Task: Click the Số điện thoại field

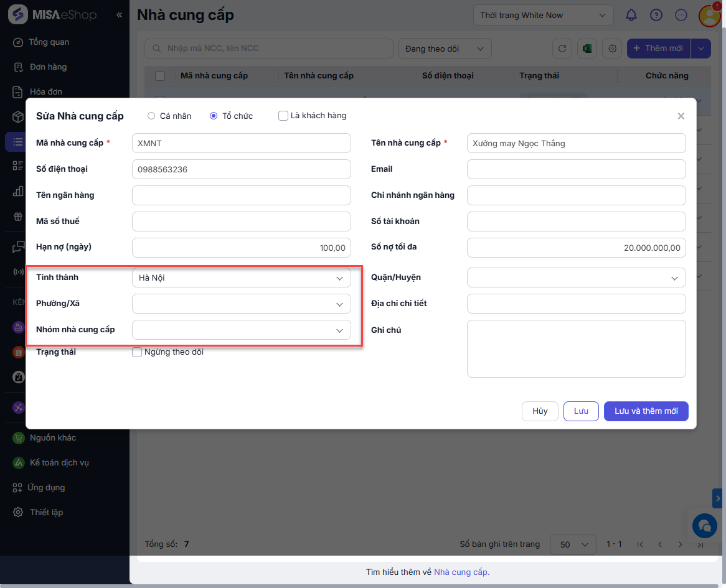Action: point(241,169)
